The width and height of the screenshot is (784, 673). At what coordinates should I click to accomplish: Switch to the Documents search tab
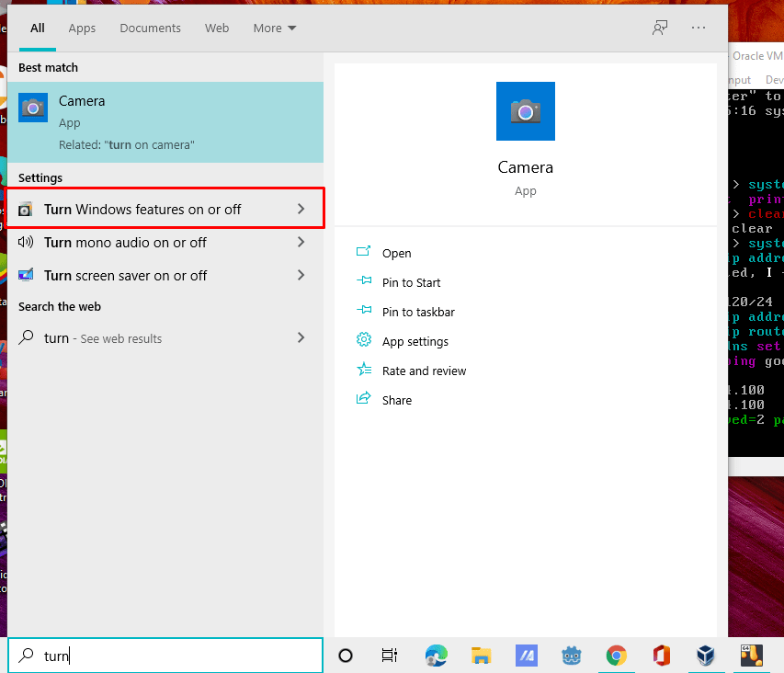150,29
